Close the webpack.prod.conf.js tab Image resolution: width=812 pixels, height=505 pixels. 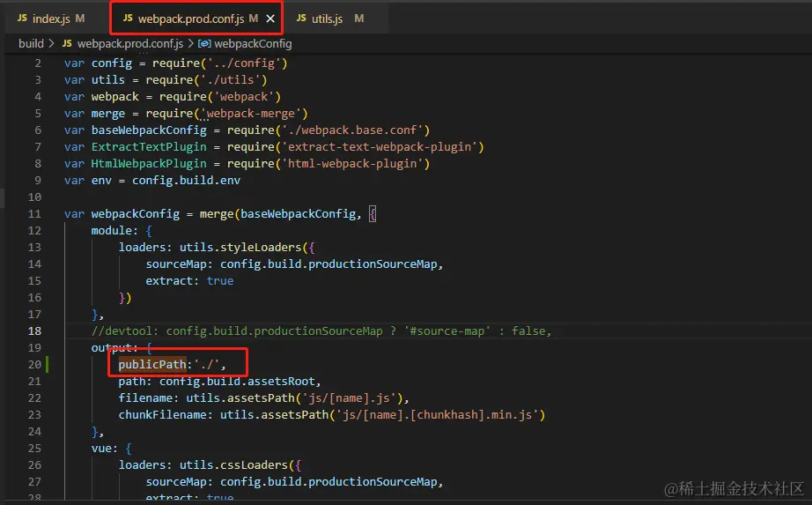(x=270, y=19)
